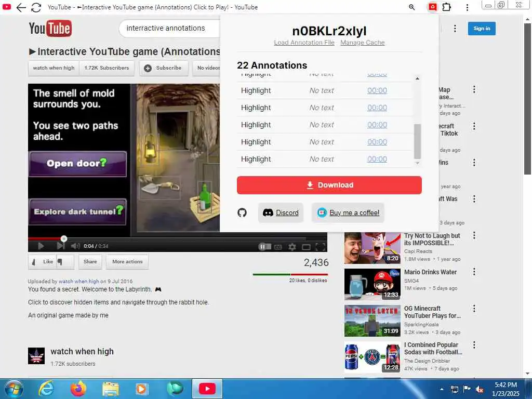Click the red annotations extension icon
The image size is (532, 399).
(432, 7)
